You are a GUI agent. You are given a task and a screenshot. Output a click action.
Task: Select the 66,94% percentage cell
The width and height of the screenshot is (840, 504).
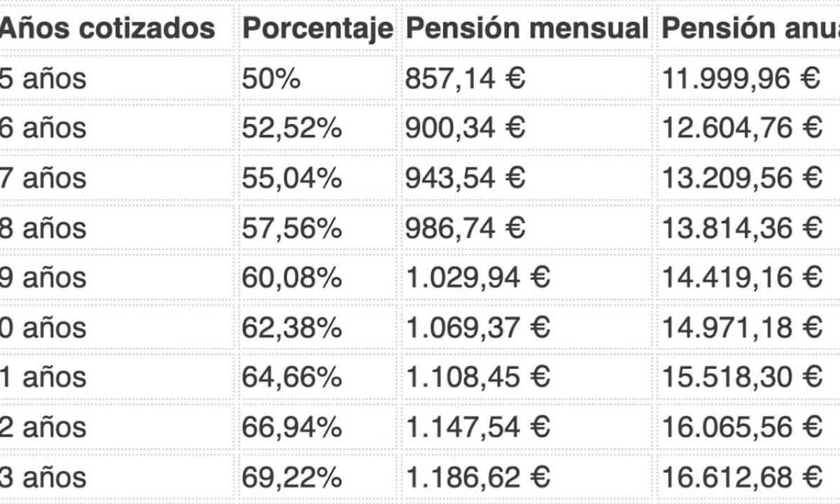[x=292, y=428]
